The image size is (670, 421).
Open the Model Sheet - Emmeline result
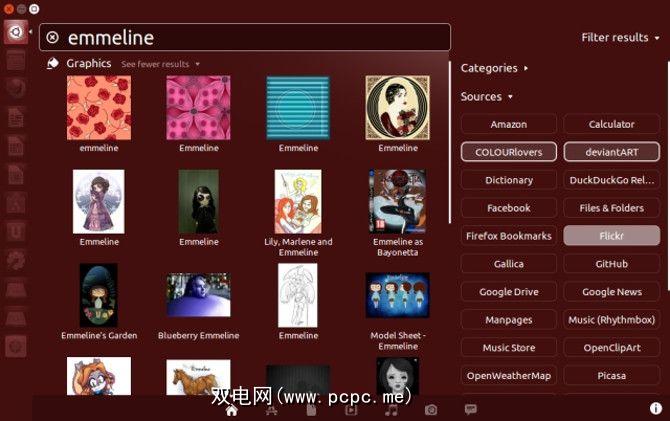click(x=397, y=295)
